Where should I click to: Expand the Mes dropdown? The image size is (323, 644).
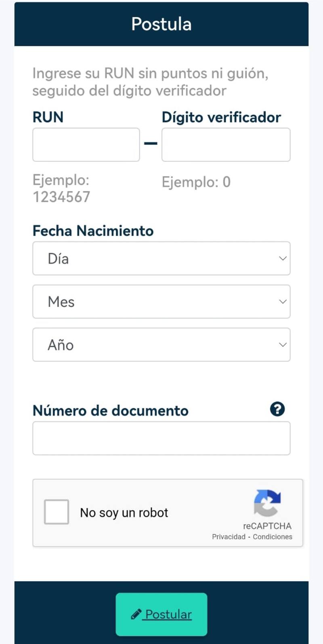coord(161,302)
